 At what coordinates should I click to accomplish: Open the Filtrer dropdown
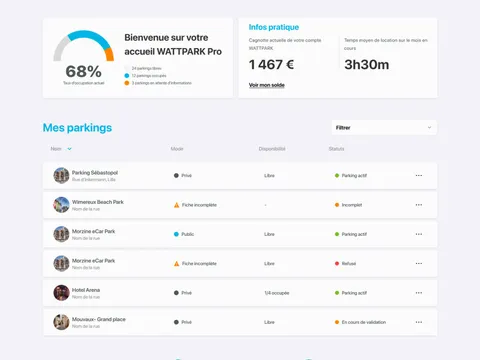pyautogui.click(x=384, y=128)
